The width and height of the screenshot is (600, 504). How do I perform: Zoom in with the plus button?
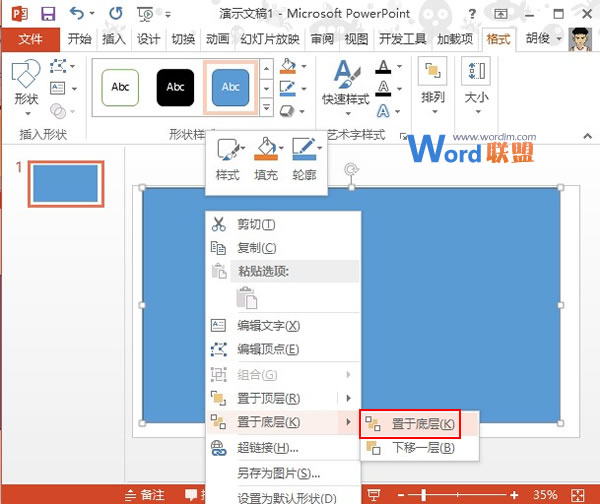(x=514, y=495)
